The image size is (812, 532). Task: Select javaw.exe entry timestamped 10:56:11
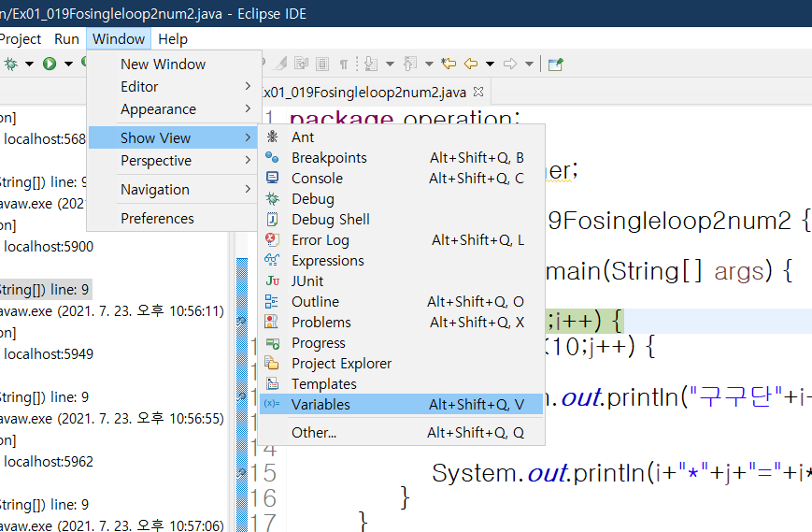112,310
